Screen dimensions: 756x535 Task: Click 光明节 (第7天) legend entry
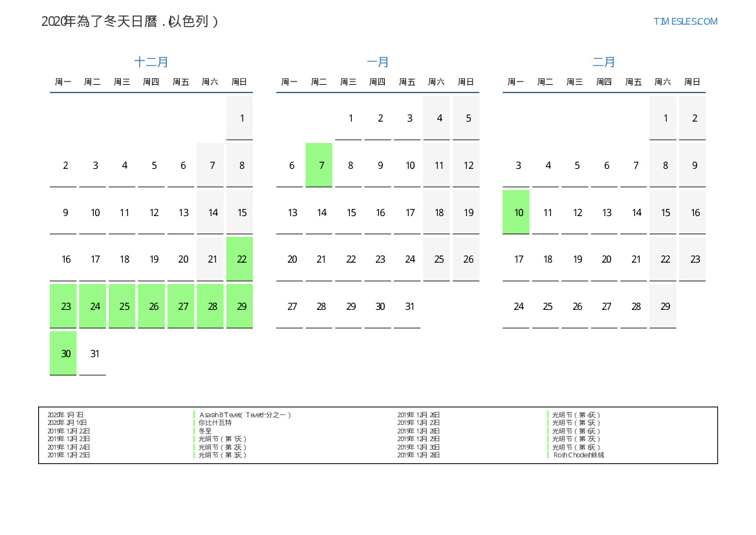point(576,439)
